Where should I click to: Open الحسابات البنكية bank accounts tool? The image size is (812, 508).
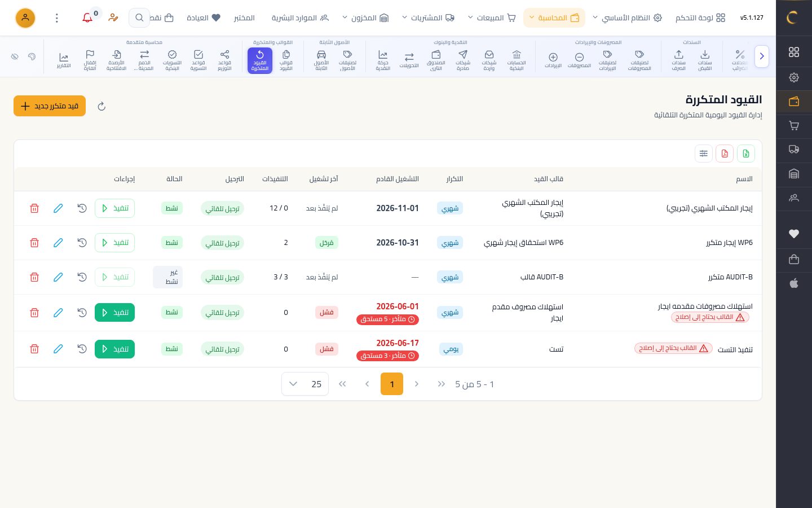(517, 60)
